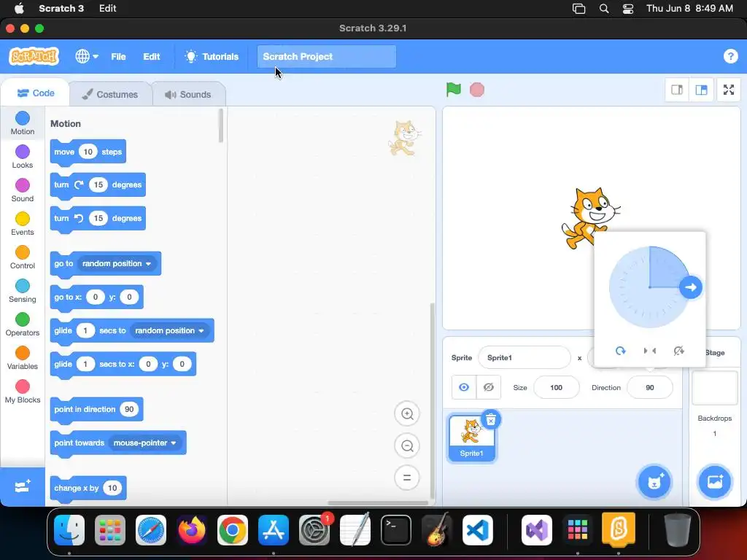747x560 pixels.
Task: Click the 'move 10 steps' block
Action: click(x=88, y=152)
